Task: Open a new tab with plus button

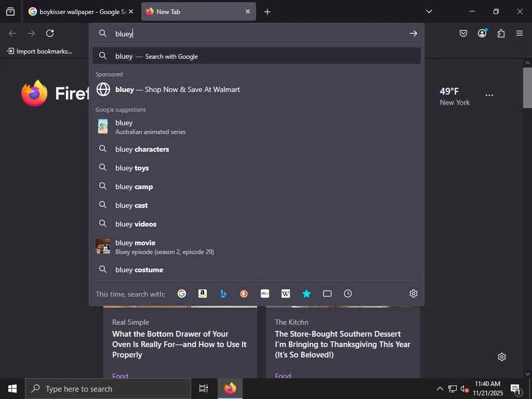Action: (268, 12)
